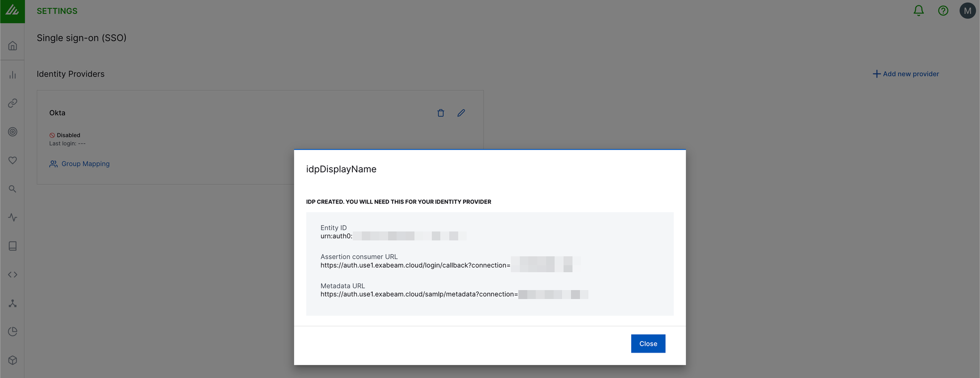Open the bar chart sidebar icon
Image resolution: width=980 pixels, height=378 pixels.
[12, 75]
